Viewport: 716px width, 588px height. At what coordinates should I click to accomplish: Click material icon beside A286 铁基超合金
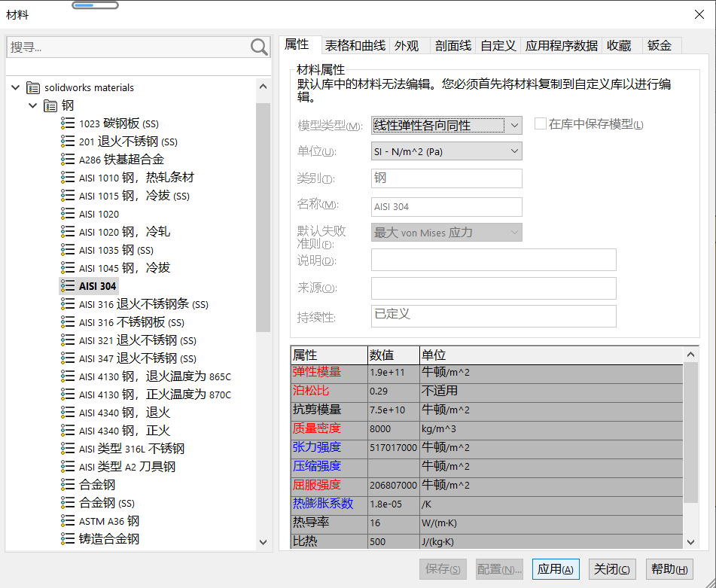point(68,160)
